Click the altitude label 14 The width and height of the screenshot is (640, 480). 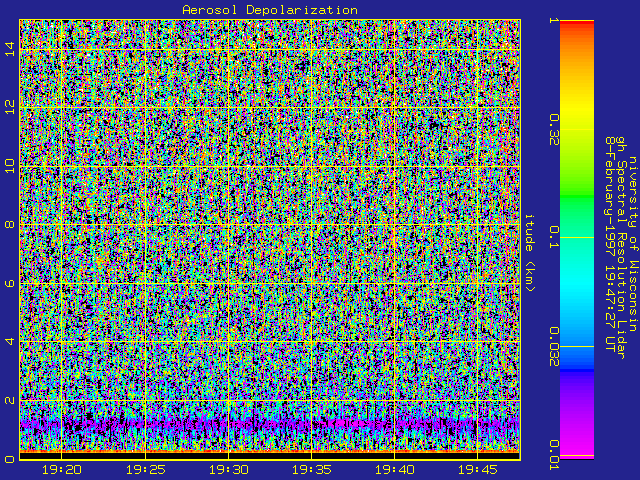(x=10, y=49)
